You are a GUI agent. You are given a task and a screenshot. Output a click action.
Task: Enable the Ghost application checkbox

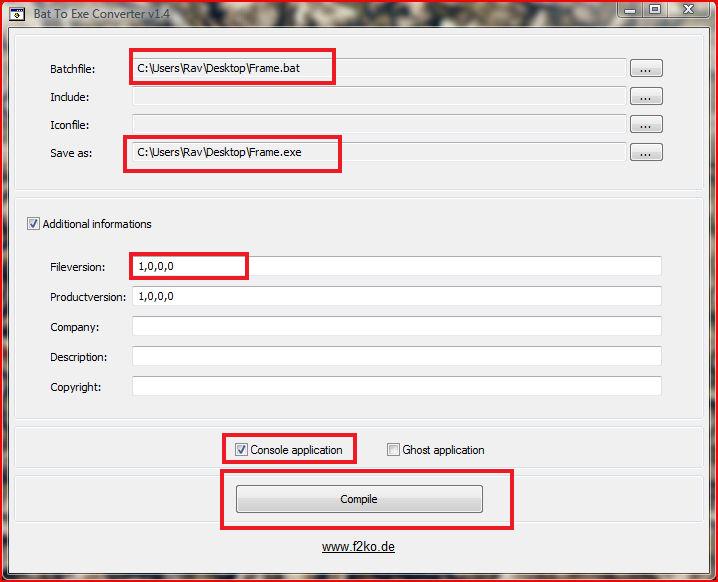coord(393,450)
